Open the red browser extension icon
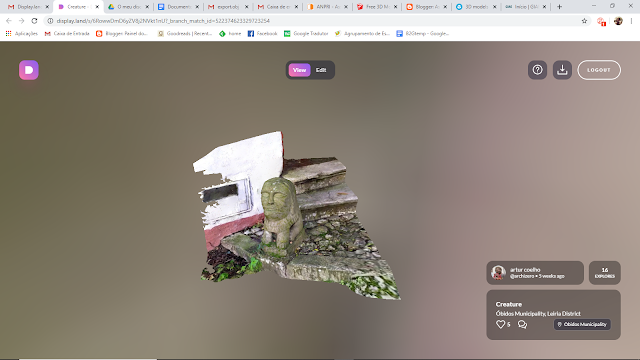The height and width of the screenshot is (360, 640). click(x=601, y=21)
